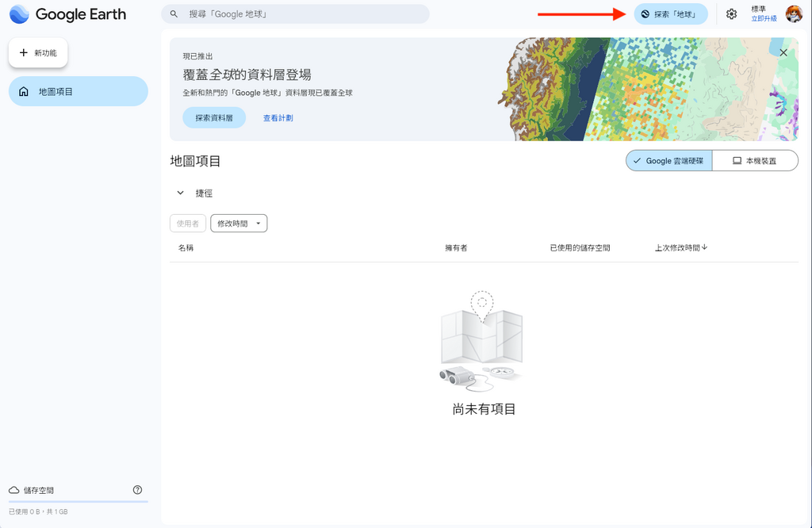Screen dimensions: 812x528
Task: Click the 使用者 filter chip
Action: (x=187, y=223)
